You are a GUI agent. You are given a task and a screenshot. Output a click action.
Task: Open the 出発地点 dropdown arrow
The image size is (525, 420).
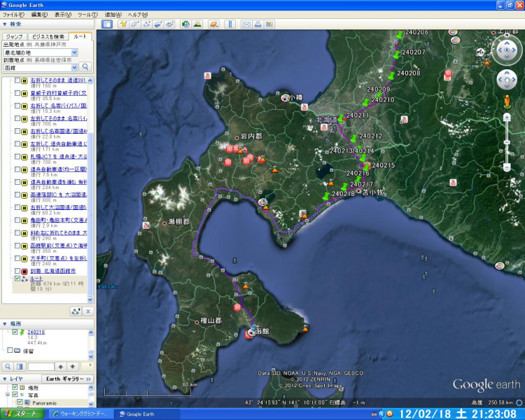(x=75, y=52)
